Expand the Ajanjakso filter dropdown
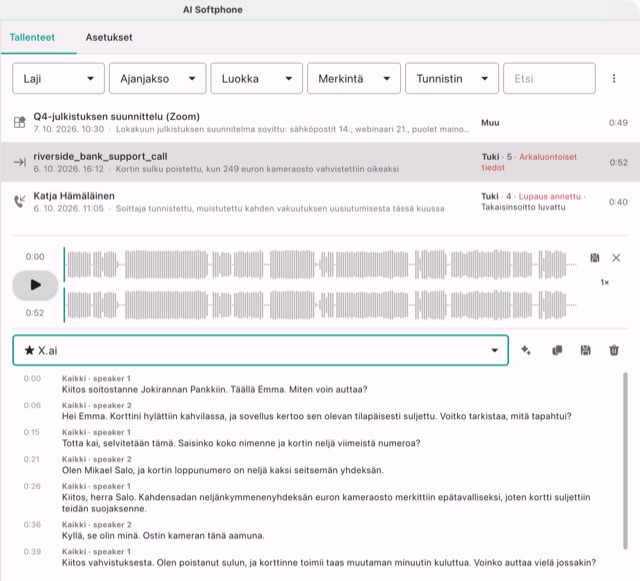The width and height of the screenshot is (640, 581). coord(158,78)
